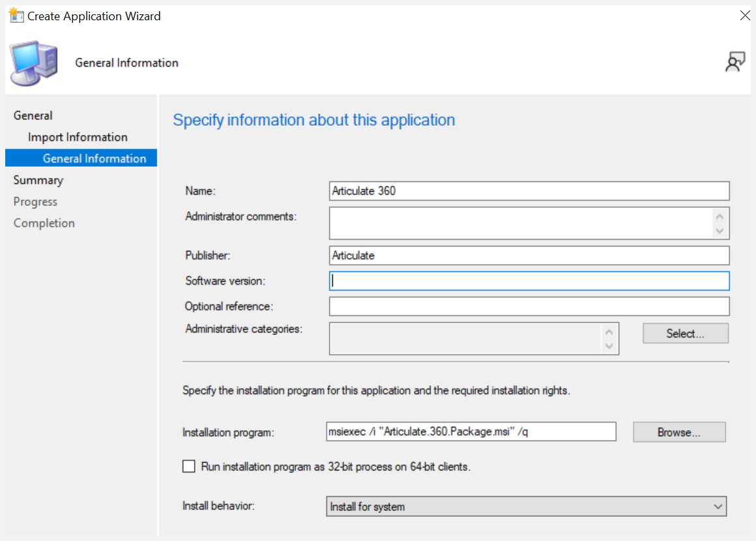Enable Run installation program as 32-bit process
The width and height of the screenshot is (756, 541).
click(188, 466)
